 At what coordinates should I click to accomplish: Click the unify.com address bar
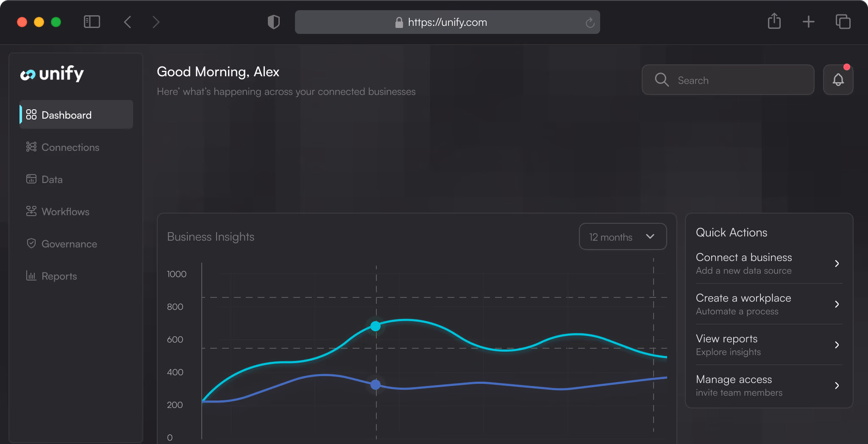coord(447,22)
